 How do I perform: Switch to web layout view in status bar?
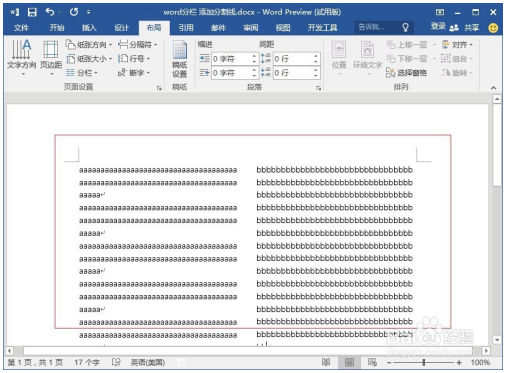point(372,362)
